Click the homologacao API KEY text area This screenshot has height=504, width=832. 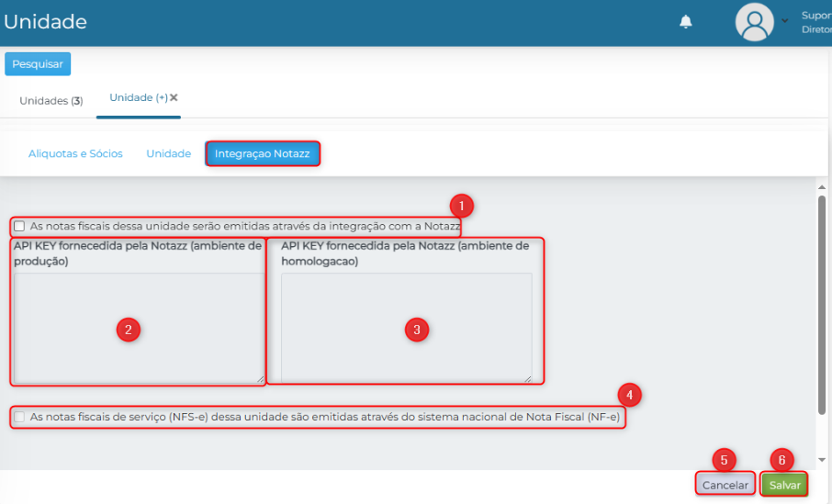407,328
